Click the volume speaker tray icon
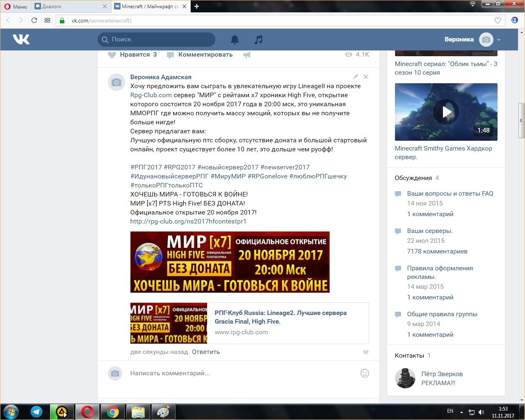525x420 pixels. [482, 412]
